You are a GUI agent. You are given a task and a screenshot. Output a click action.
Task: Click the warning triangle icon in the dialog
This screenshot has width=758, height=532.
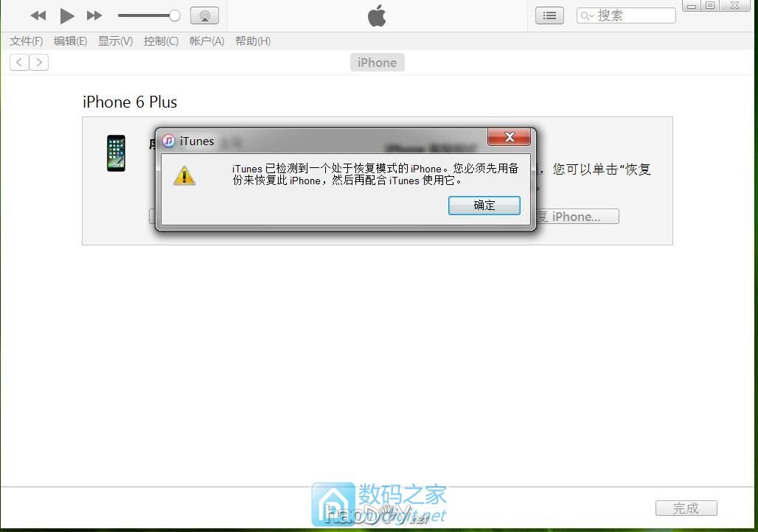(184, 175)
